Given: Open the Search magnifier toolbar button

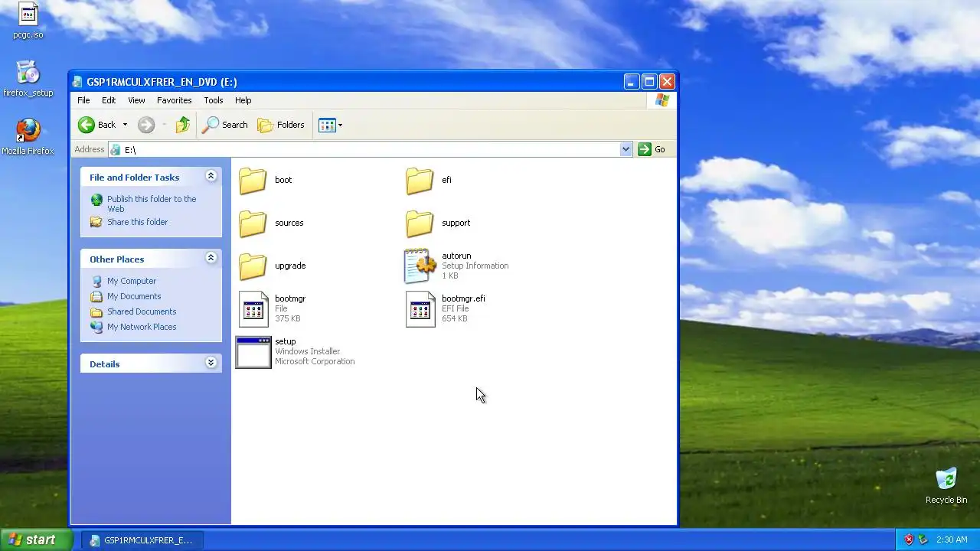Looking at the screenshot, I should coord(225,125).
